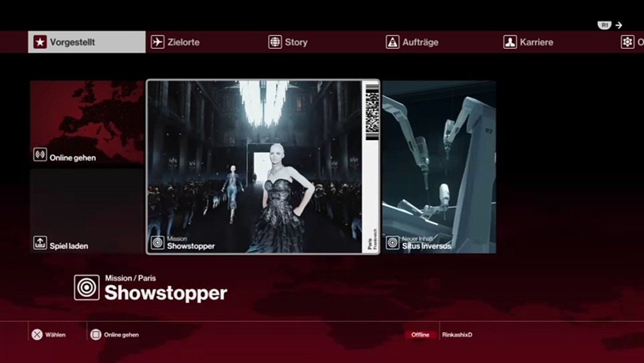Click the R1 next-tab arrow indicator
The width and height of the screenshot is (644, 363).
coord(610,25)
